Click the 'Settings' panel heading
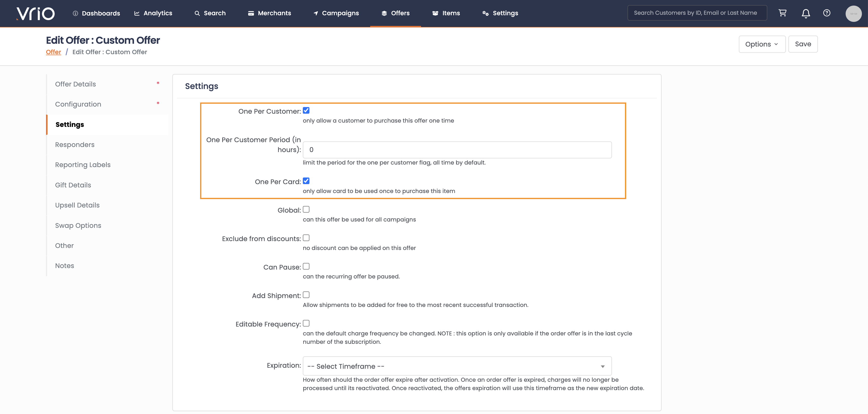This screenshot has height=414, width=868. 202,86
